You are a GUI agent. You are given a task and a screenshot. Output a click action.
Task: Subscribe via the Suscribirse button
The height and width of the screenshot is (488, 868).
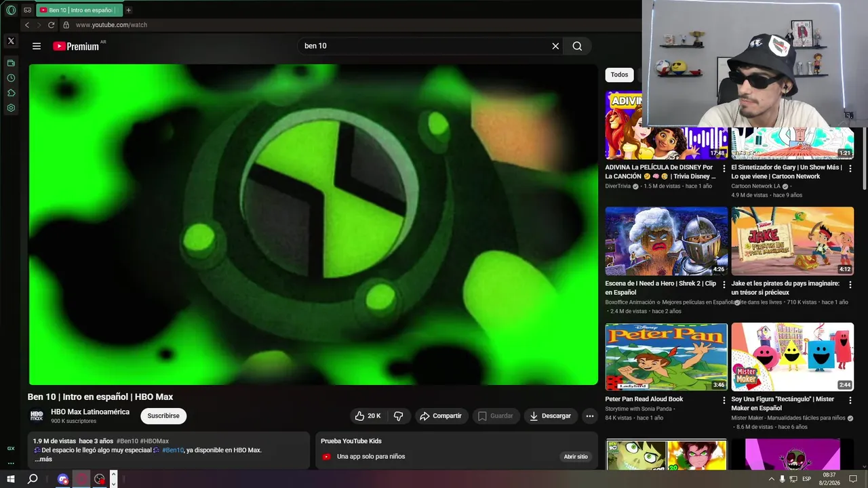tap(163, 415)
